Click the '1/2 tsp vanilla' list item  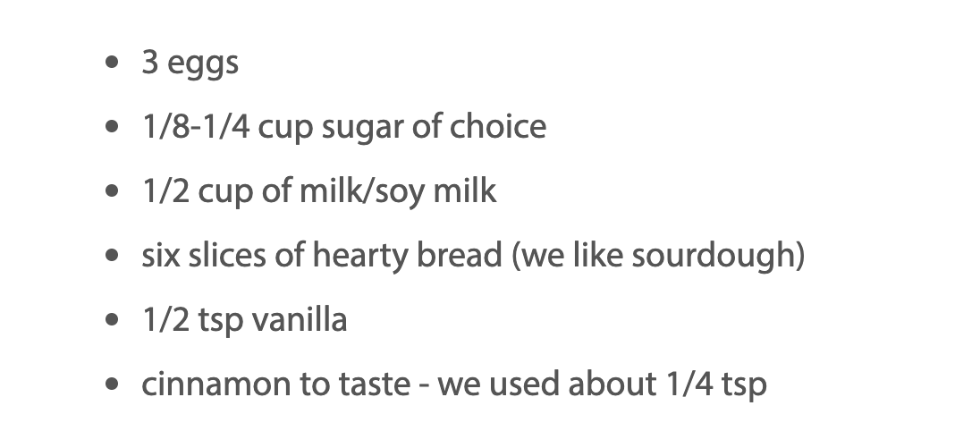click(244, 320)
